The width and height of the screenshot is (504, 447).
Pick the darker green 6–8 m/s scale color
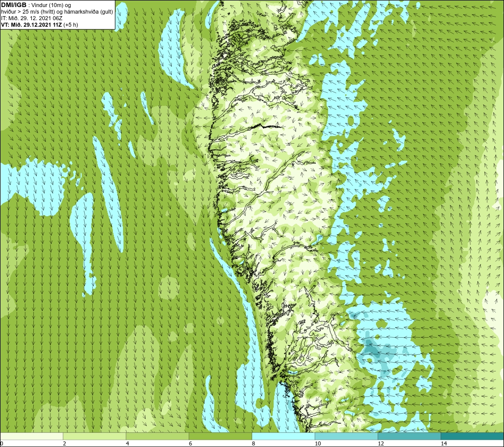pyautogui.click(x=221, y=436)
